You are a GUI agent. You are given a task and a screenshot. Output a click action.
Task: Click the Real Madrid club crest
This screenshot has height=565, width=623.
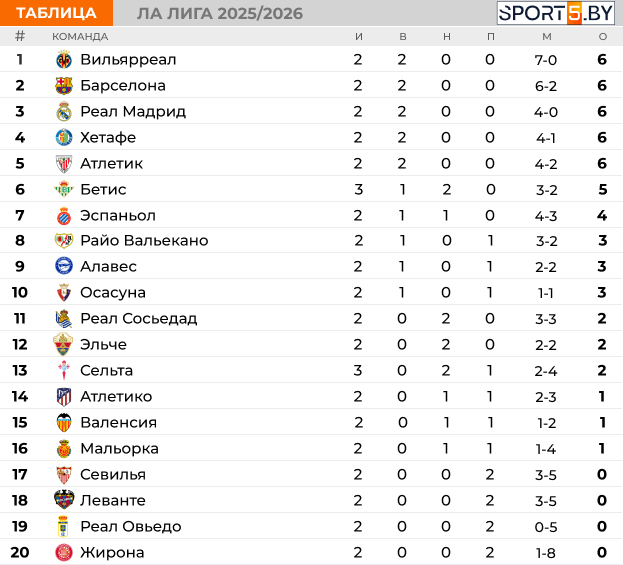64,112
